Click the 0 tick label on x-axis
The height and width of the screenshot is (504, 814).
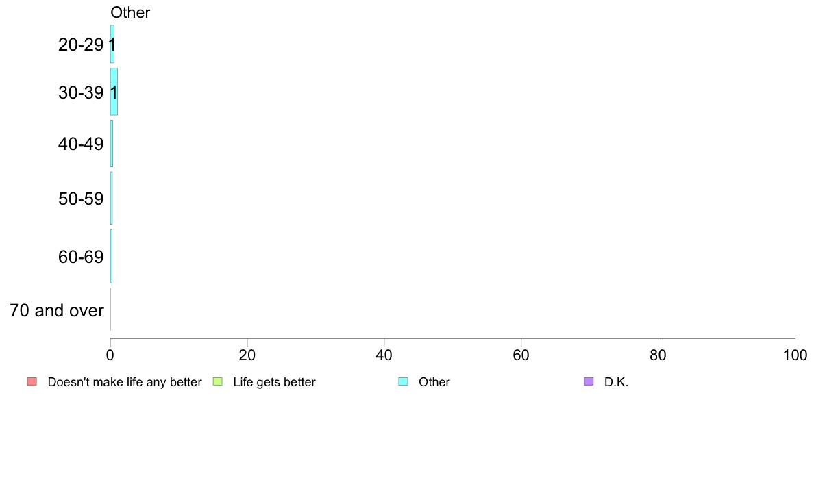[110, 355]
